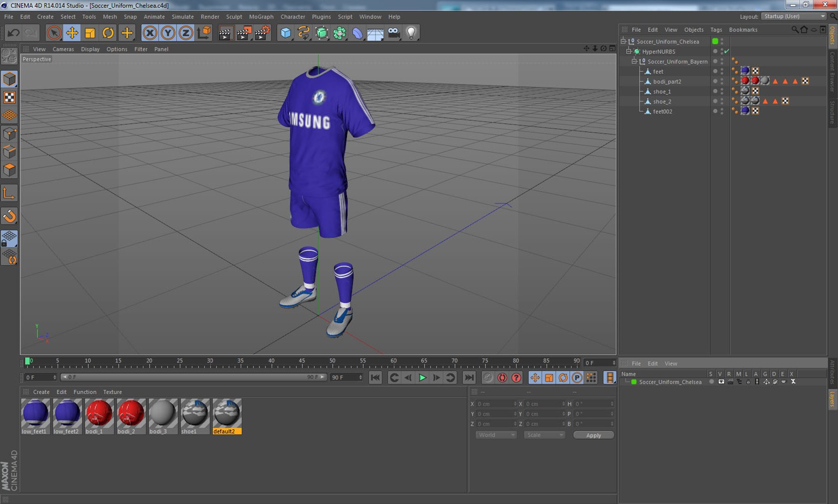Switch to Model mode
Image resolution: width=838 pixels, height=504 pixels.
(x=9, y=79)
